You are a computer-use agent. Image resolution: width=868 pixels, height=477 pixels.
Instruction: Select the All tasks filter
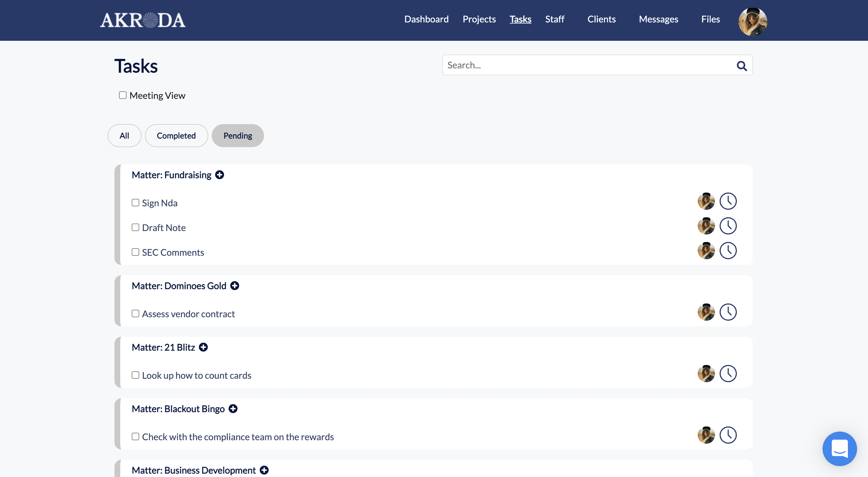(124, 136)
